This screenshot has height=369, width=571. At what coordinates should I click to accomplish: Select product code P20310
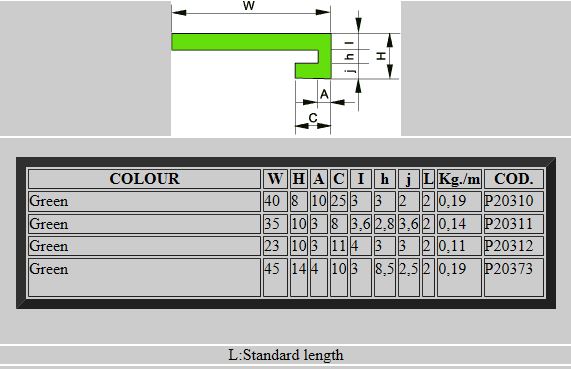pos(509,201)
